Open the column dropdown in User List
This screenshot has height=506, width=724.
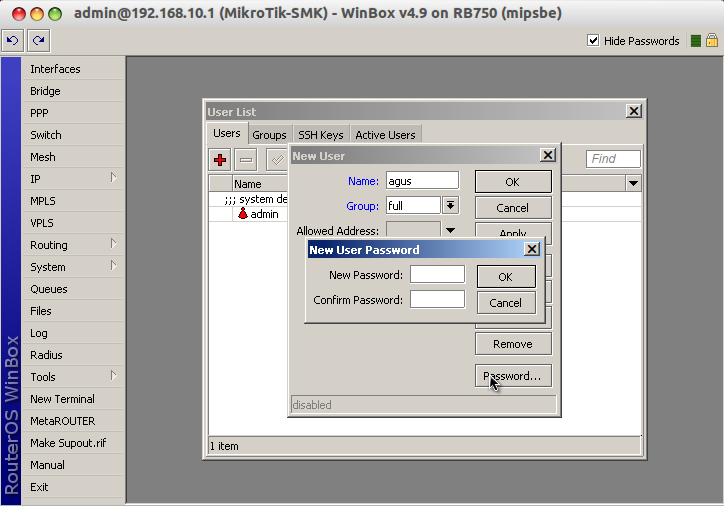click(633, 184)
